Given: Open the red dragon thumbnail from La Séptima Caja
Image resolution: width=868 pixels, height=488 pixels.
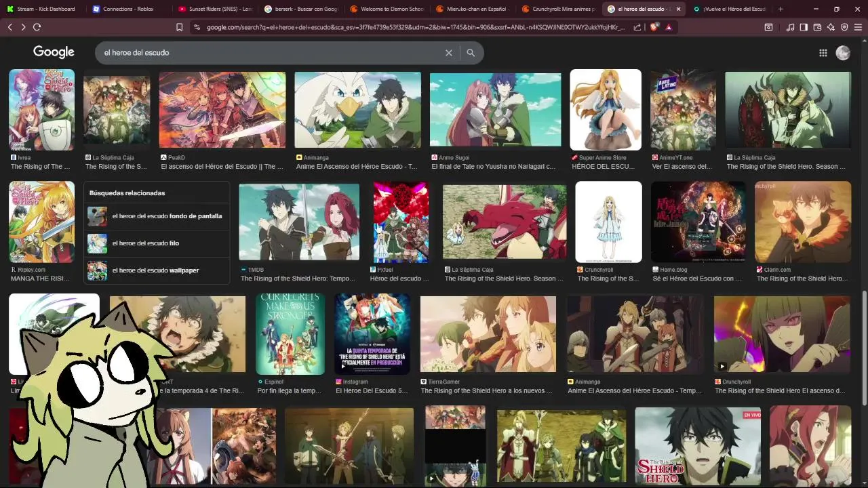Looking at the screenshot, I should [505, 222].
